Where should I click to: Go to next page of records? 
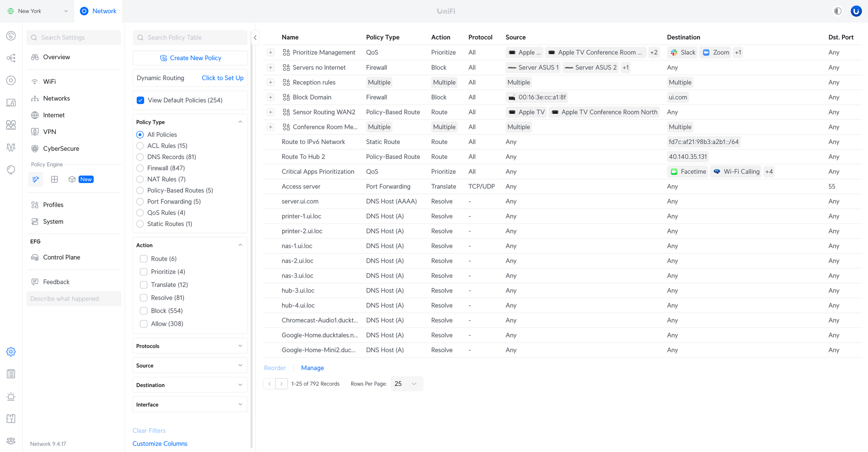click(281, 384)
